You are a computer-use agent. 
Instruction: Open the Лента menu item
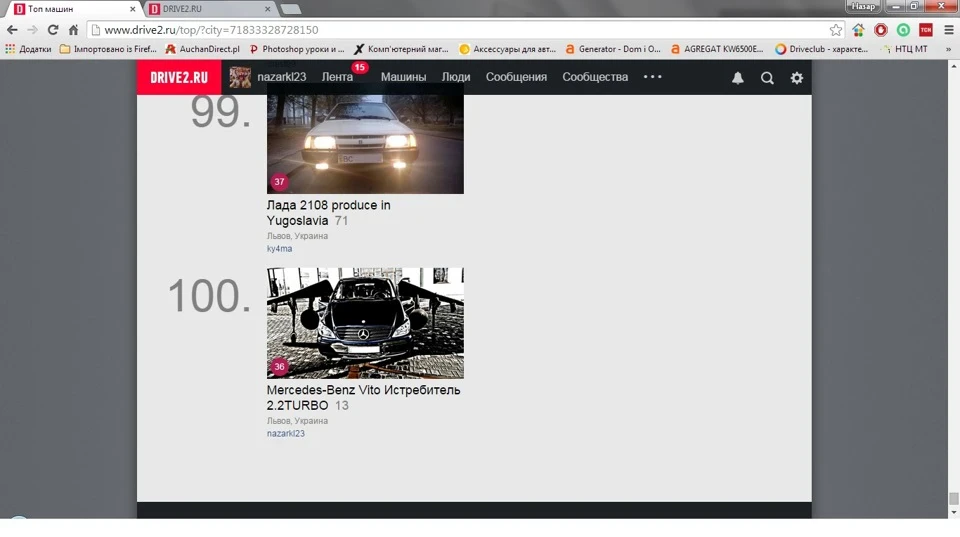(337, 77)
